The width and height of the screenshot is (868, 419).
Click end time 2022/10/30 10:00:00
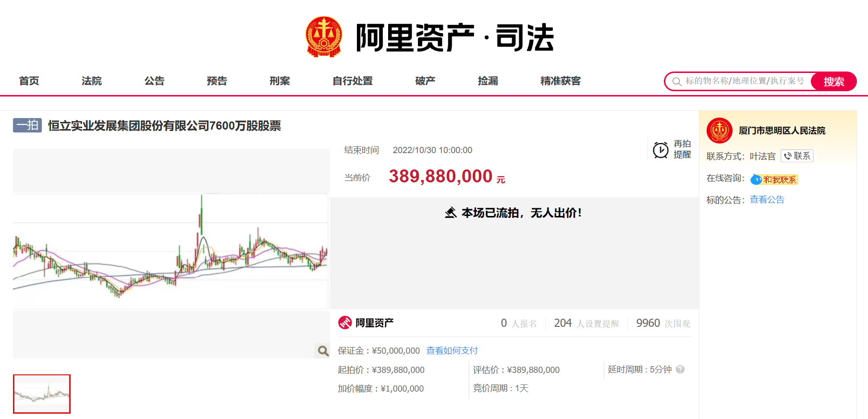432,150
